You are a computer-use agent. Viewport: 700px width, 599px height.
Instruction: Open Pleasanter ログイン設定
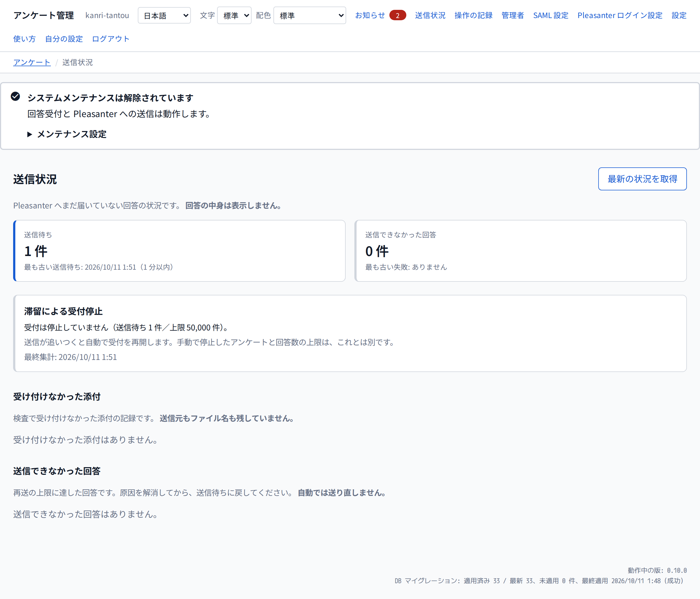pyautogui.click(x=620, y=16)
